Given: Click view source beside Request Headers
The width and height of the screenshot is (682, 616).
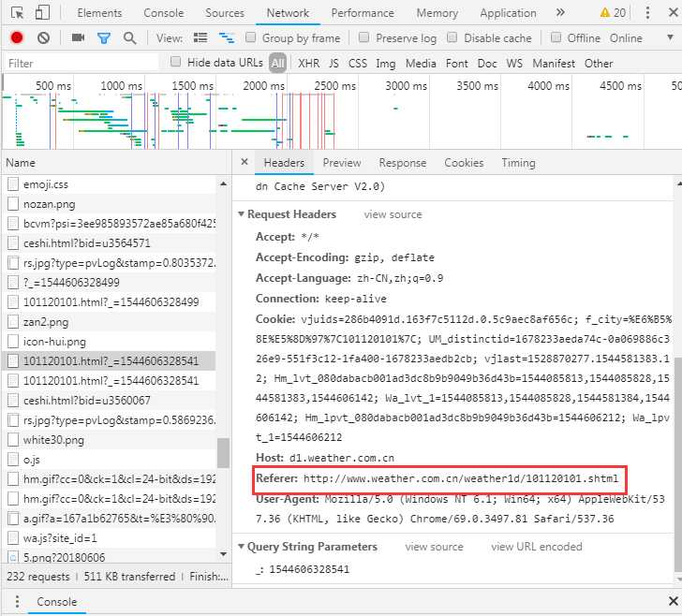Looking at the screenshot, I should click(393, 214).
